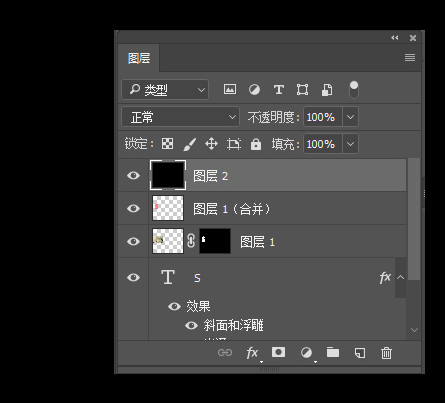Toggle visibility of 效果 effects
The width and height of the screenshot is (446, 403).
point(174,306)
